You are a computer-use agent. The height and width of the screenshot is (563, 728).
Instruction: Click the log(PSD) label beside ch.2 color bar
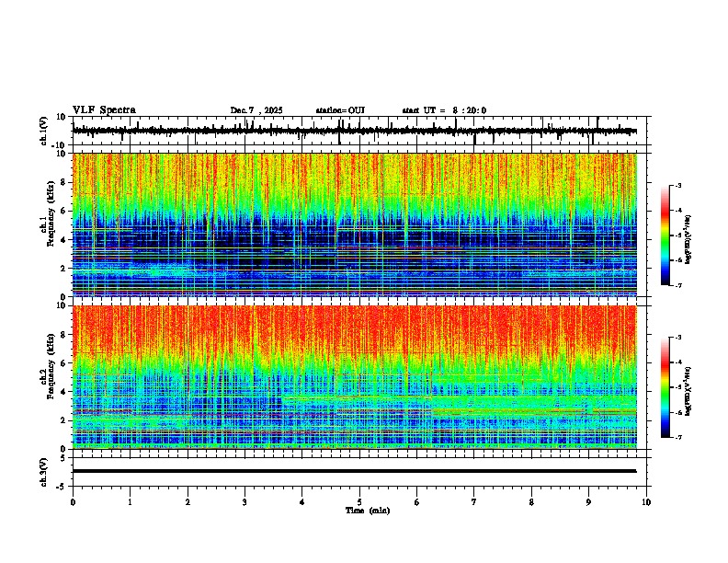click(688, 391)
